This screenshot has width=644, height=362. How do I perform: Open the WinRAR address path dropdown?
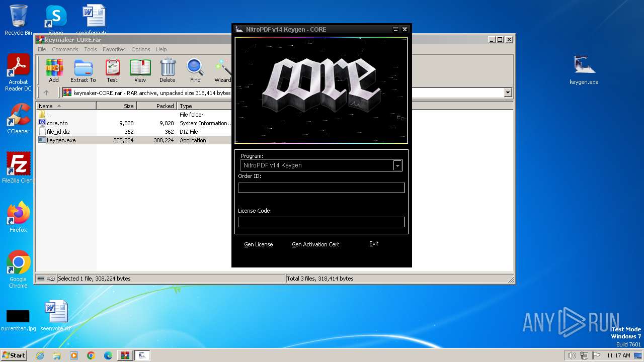508,93
